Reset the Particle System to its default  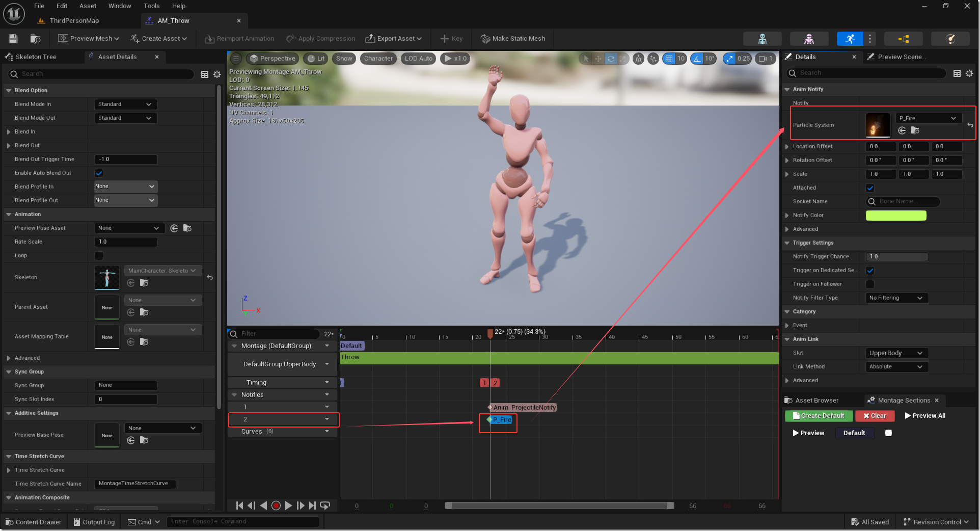pyautogui.click(x=970, y=125)
